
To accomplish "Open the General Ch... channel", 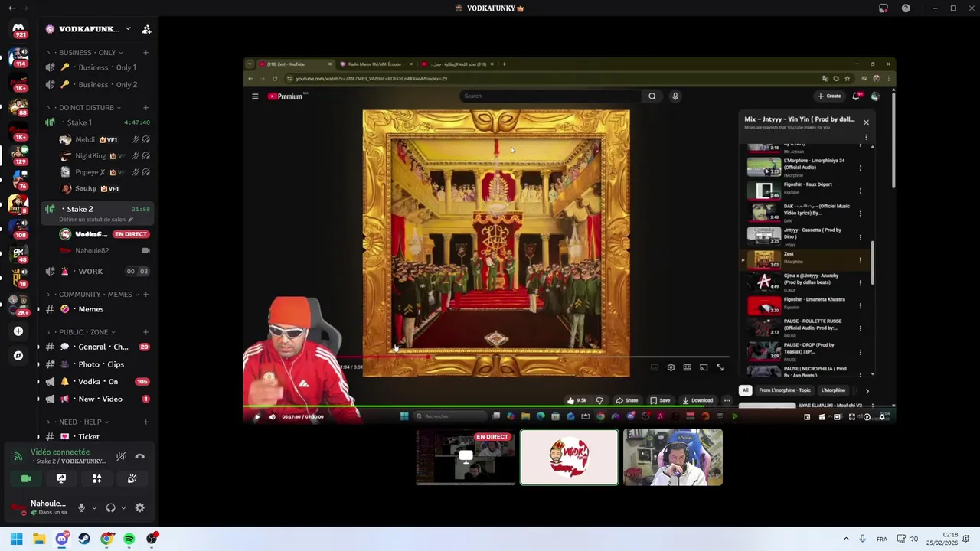I will [x=97, y=347].
